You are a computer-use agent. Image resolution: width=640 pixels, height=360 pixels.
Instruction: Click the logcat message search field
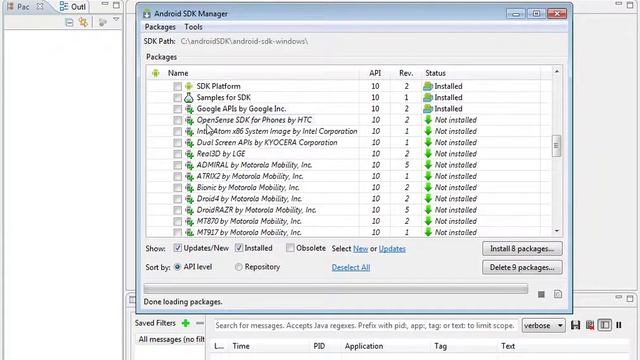coord(365,326)
